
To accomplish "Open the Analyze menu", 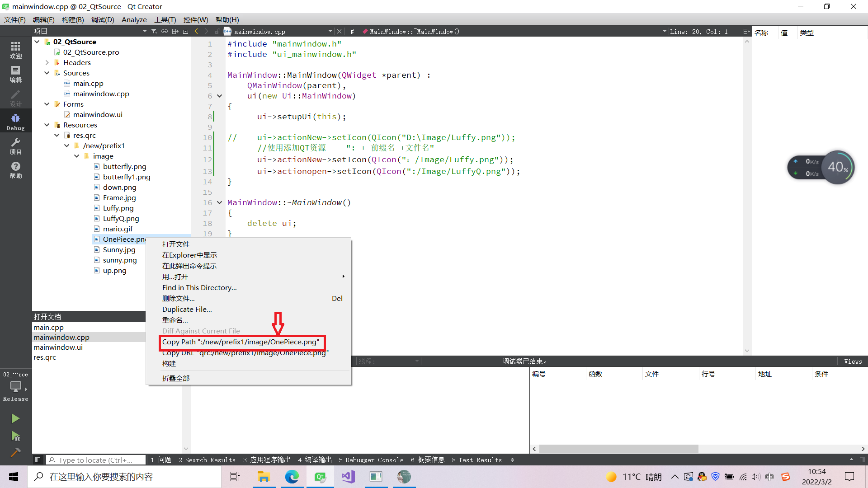I will [x=134, y=19].
